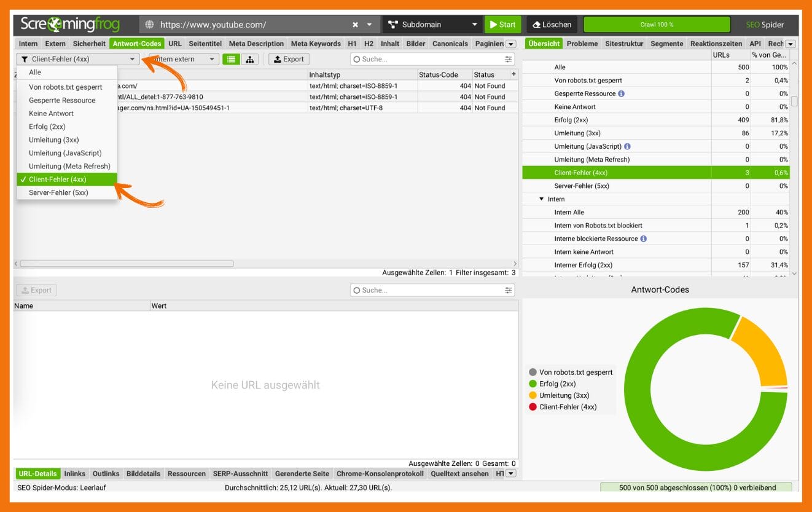Switch to list view icon
The height and width of the screenshot is (512, 812).
click(x=231, y=59)
